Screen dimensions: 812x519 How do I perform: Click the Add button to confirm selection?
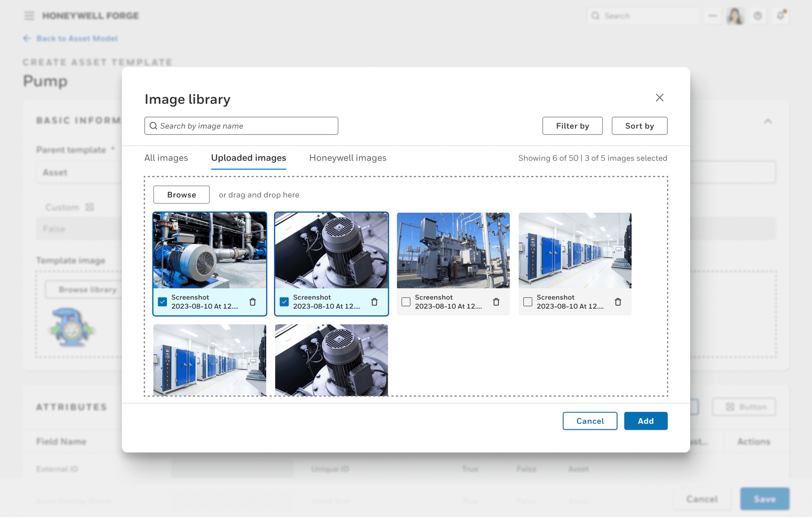click(645, 421)
